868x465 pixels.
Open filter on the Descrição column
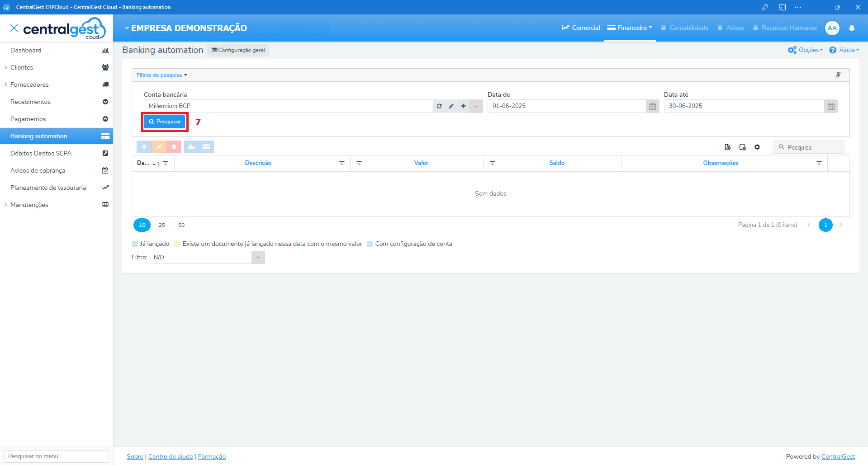tap(342, 163)
